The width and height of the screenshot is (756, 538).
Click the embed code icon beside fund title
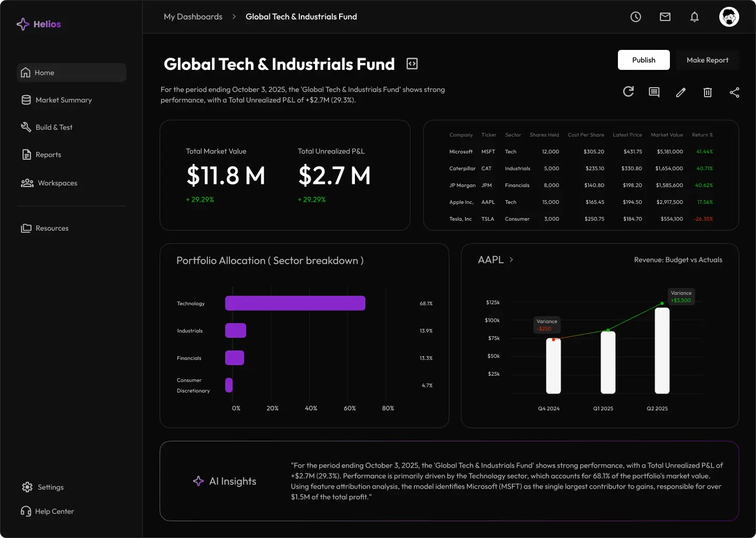pos(412,64)
